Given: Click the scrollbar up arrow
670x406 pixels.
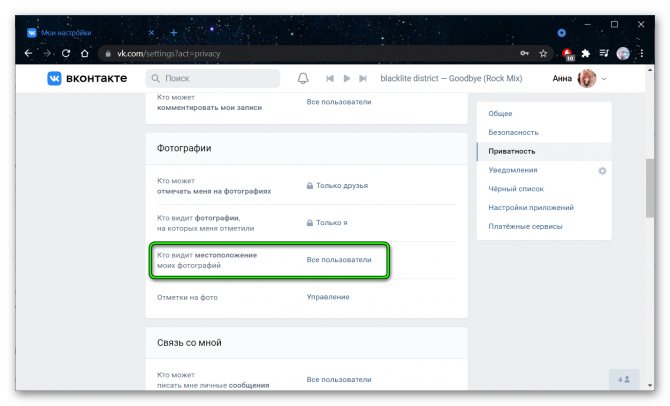Looking at the screenshot, I should click(650, 69).
